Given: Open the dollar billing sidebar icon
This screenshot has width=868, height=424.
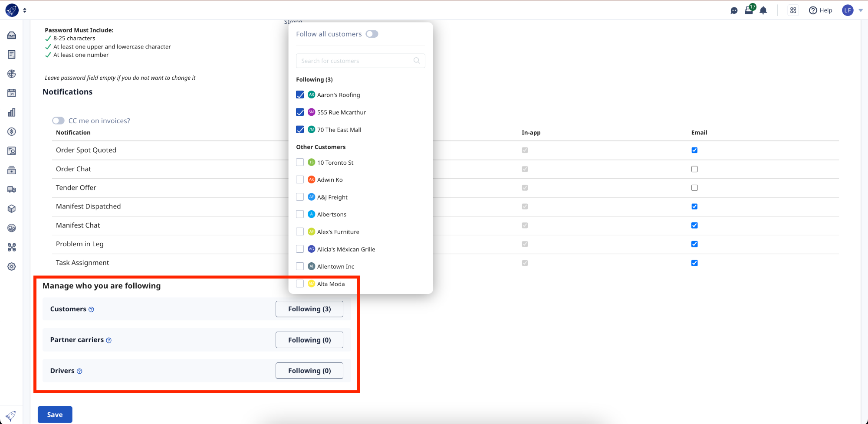Looking at the screenshot, I should point(12,131).
